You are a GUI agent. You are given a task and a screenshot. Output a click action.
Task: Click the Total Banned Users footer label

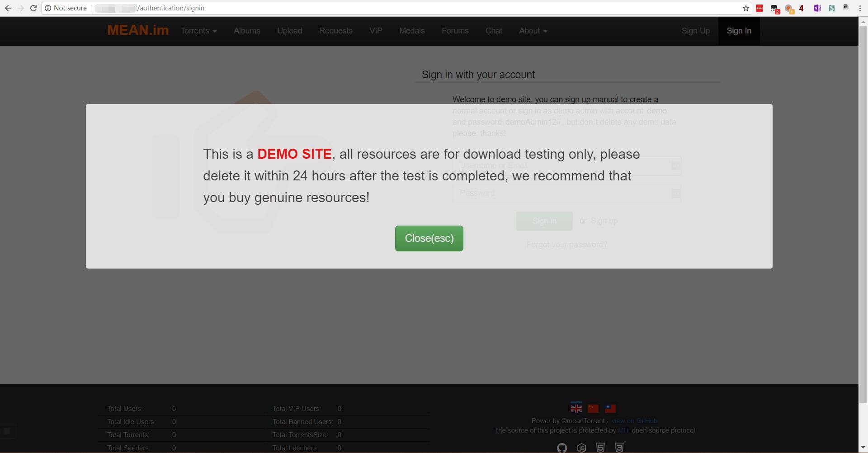tap(302, 422)
